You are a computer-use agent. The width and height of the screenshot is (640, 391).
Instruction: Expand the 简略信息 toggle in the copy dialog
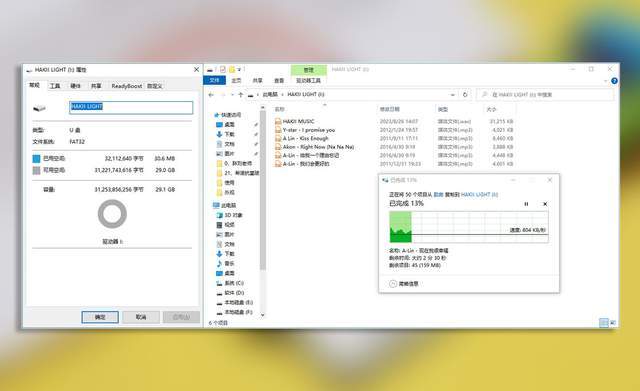(404, 284)
